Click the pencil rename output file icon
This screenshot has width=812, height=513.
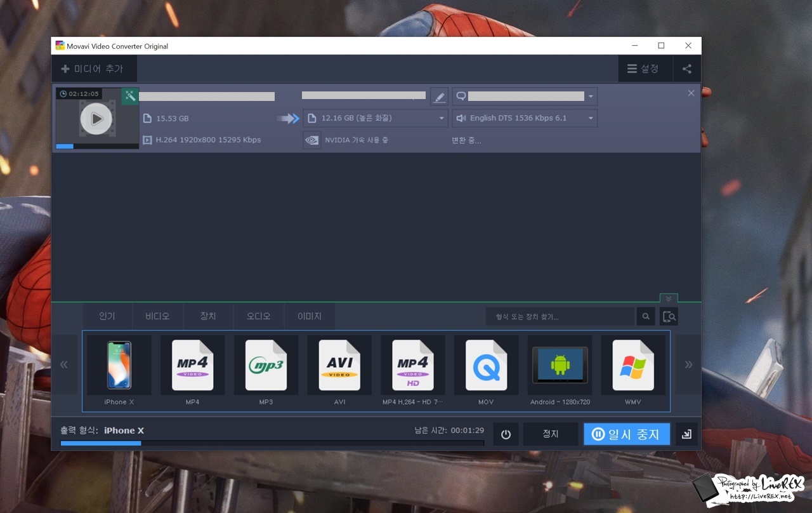pyautogui.click(x=439, y=97)
